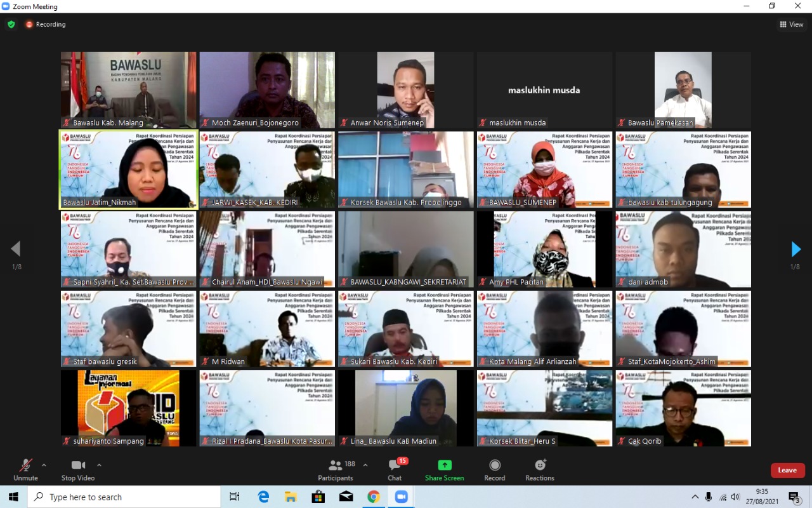Leave the meeting
Viewport: 812px width, 508px height.
pyautogui.click(x=787, y=470)
